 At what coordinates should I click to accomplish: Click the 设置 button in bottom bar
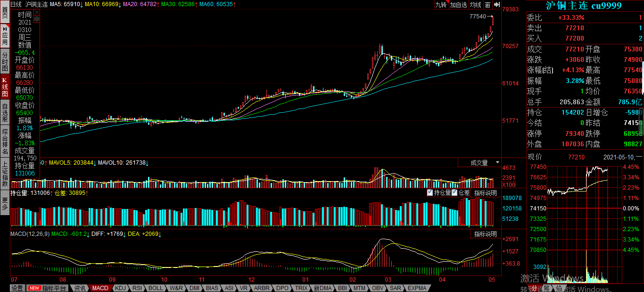[x=17, y=288]
